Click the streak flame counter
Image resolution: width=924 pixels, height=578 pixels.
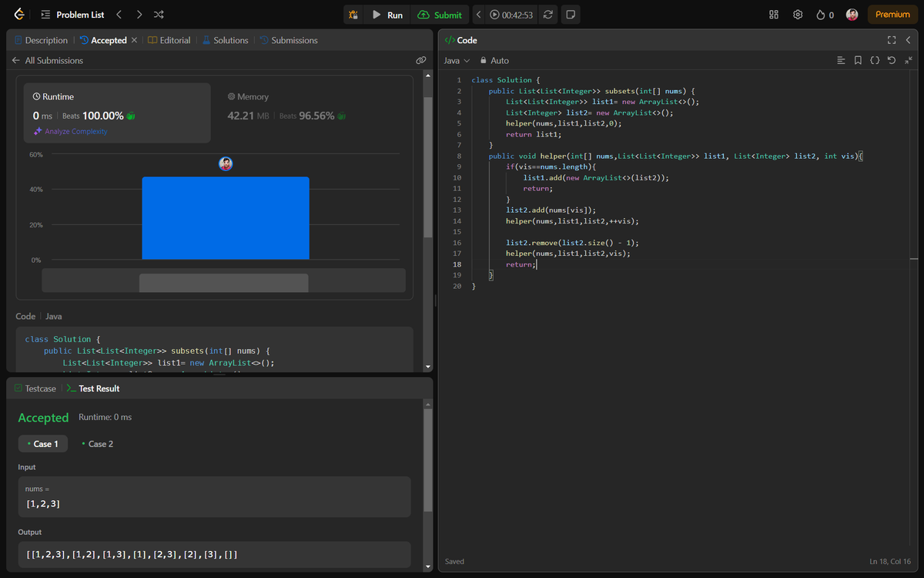click(825, 15)
